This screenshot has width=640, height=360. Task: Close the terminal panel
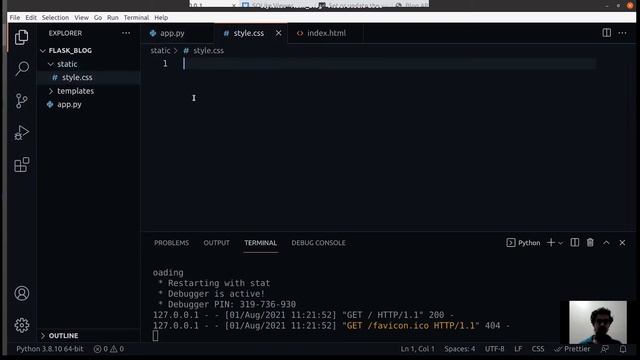pyautogui.click(x=622, y=242)
